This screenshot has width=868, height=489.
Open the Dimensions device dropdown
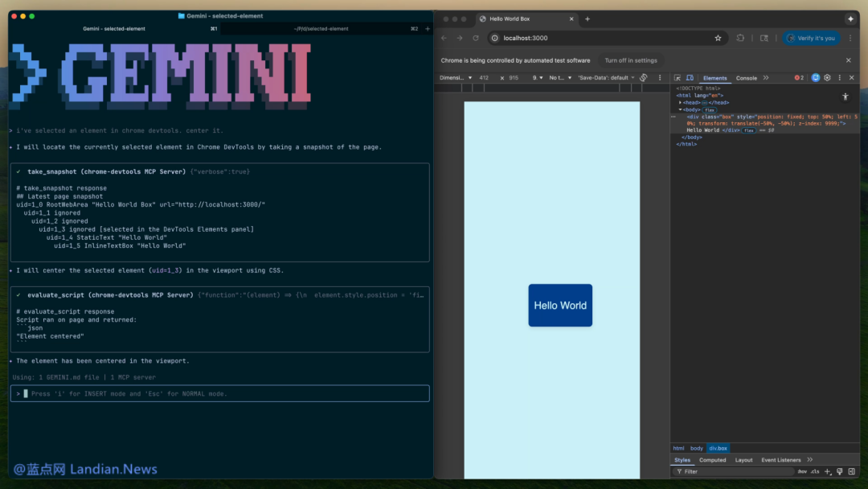pyautogui.click(x=456, y=78)
